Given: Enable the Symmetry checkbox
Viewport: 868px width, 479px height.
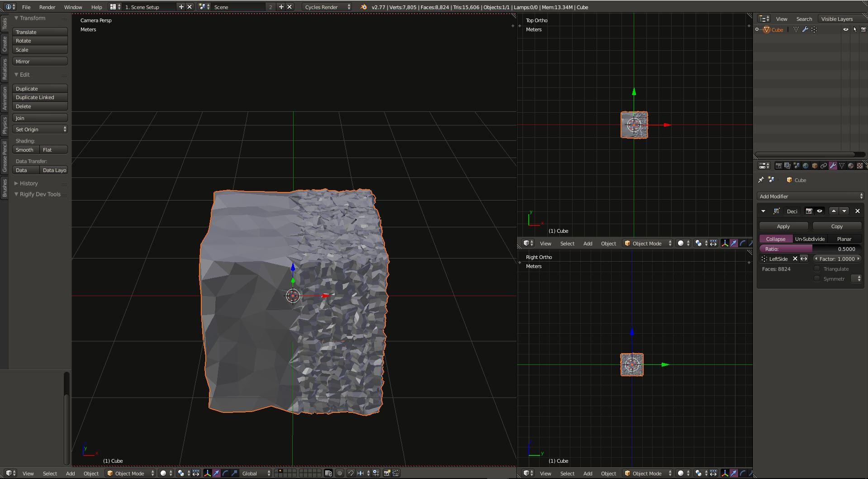Looking at the screenshot, I should click(817, 279).
